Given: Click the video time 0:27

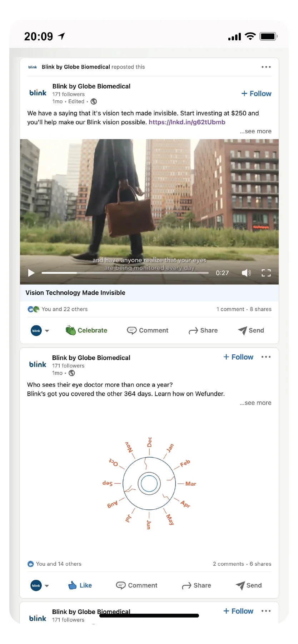Looking at the screenshot, I should (x=222, y=273).
